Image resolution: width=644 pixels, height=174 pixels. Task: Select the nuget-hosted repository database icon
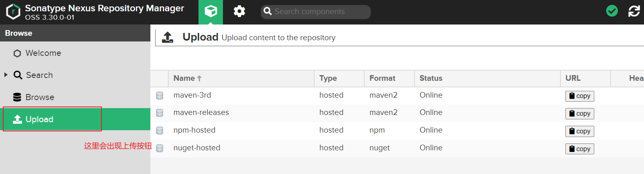160,148
